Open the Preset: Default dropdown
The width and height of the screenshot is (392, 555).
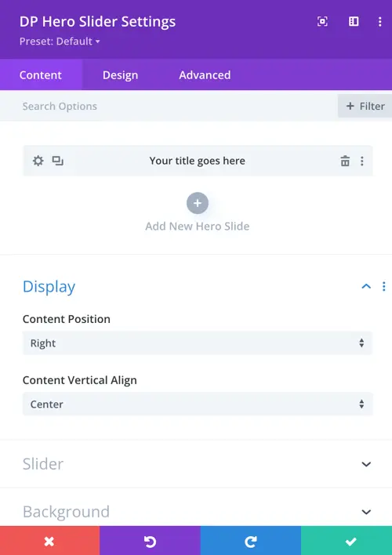(x=60, y=42)
